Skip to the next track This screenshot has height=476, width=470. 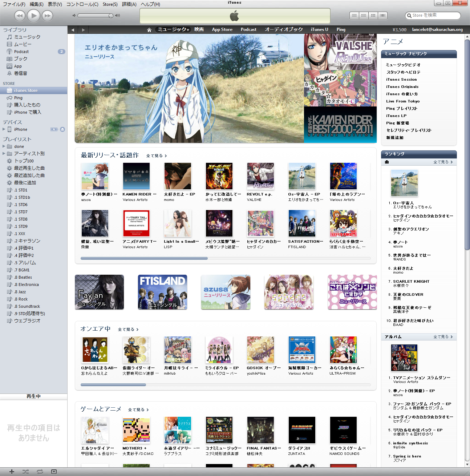point(47,16)
